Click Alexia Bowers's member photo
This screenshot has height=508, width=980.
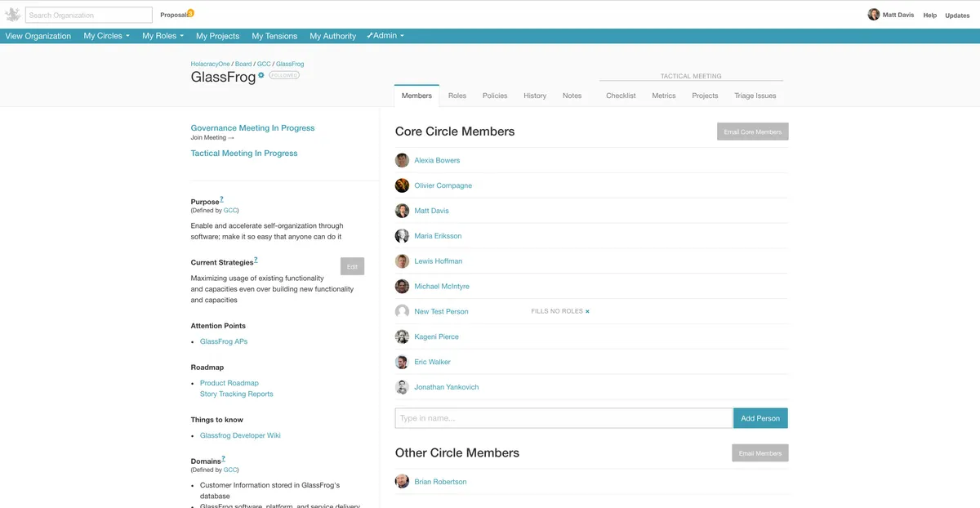coord(402,160)
